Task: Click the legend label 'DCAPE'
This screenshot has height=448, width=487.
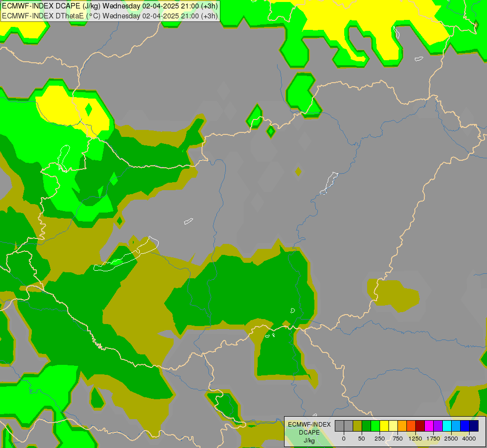Action: point(309,433)
